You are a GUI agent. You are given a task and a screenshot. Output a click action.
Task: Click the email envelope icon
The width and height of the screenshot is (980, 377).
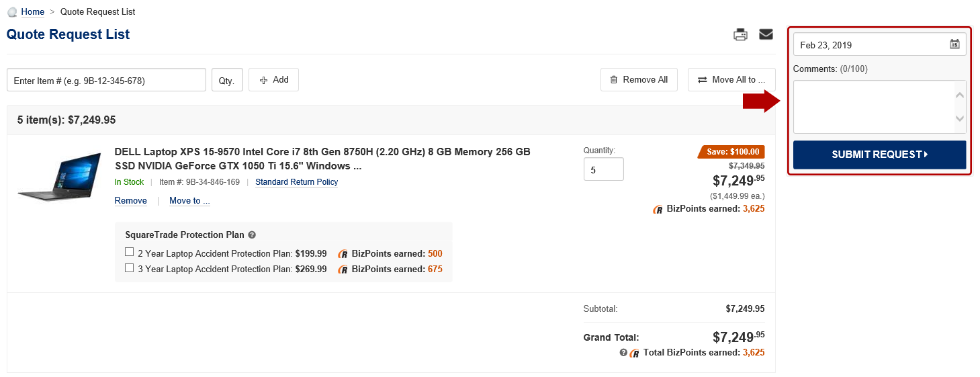point(766,34)
